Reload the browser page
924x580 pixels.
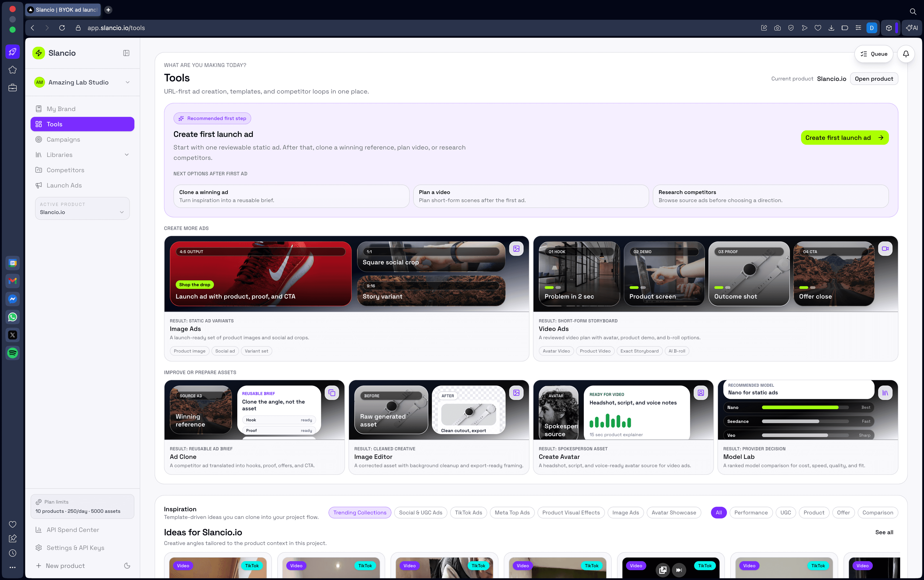pos(62,28)
